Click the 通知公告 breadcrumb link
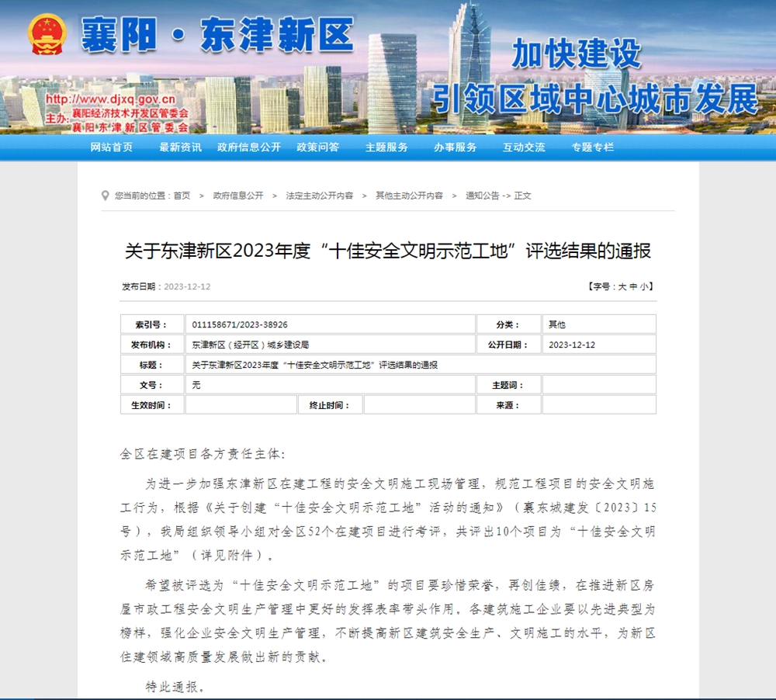Viewport: 776px width, 700px height. point(482,196)
